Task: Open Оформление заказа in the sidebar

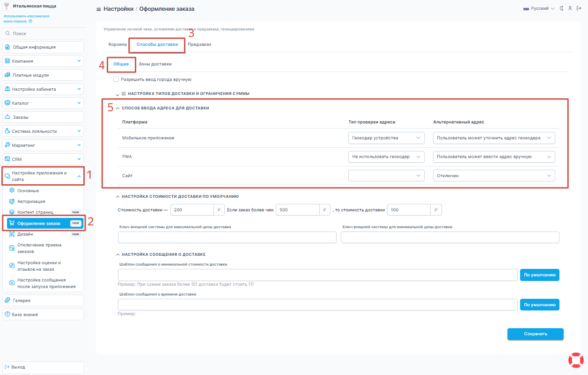Action: coord(44,224)
